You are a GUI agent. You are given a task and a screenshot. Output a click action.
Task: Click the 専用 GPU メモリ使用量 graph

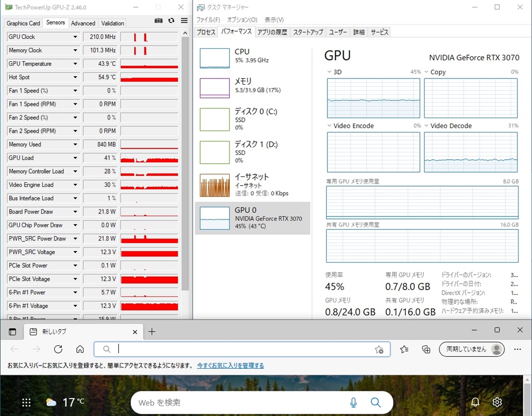point(422,202)
